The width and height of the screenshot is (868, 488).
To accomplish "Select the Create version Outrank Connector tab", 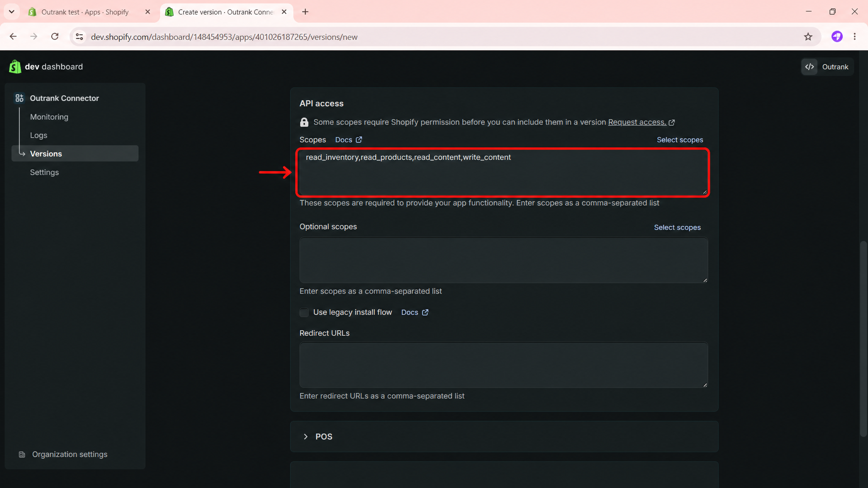I will click(226, 12).
